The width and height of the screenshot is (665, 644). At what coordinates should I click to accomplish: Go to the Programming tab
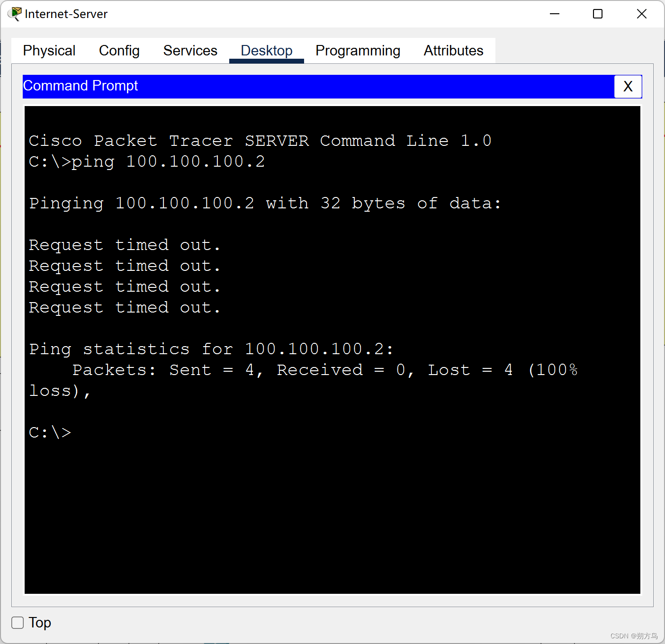[358, 51]
